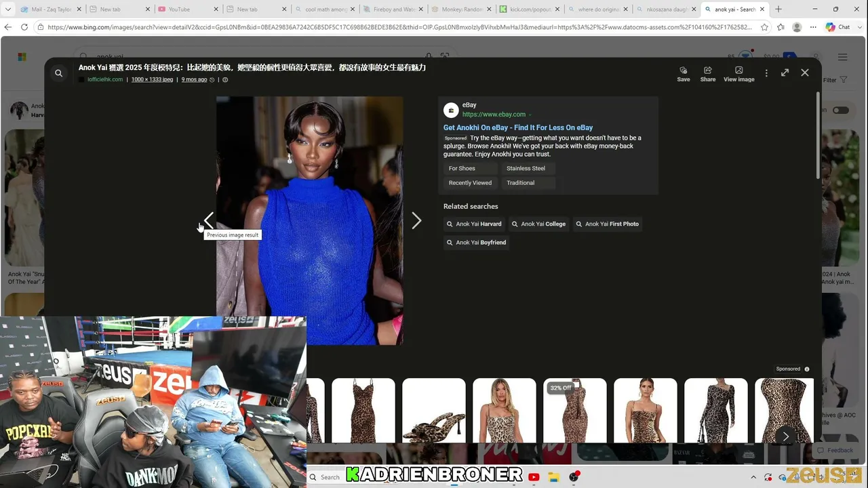Close the 'anok yai - Search' tab
Image resolution: width=868 pixels, height=488 pixels.
pos(762,9)
